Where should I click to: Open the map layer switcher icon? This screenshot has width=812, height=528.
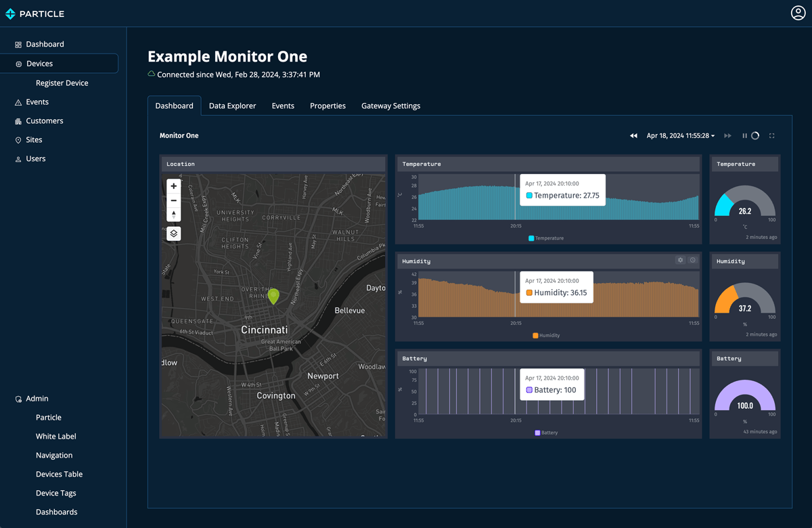pyautogui.click(x=173, y=233)
